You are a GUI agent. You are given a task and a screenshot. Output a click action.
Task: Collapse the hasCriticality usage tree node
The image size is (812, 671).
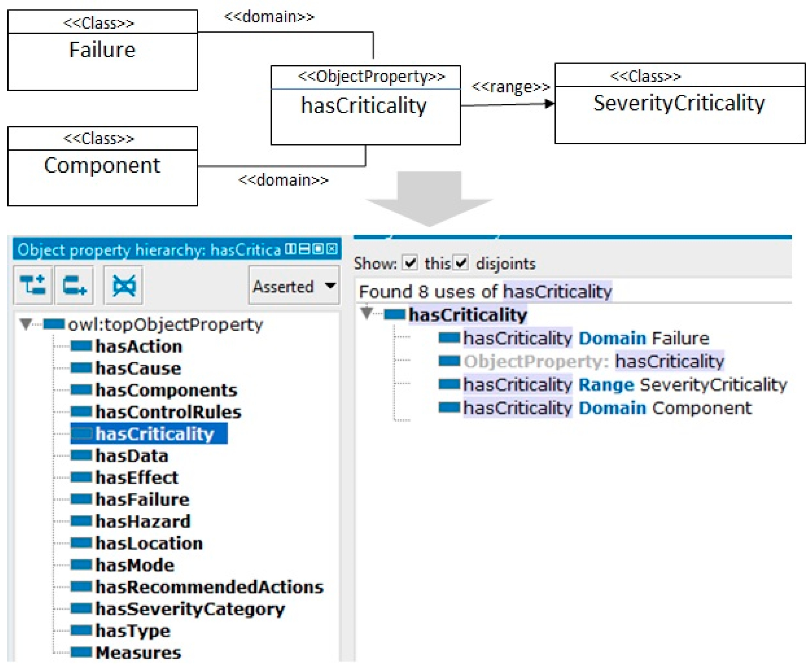click(x=366, y=312)
